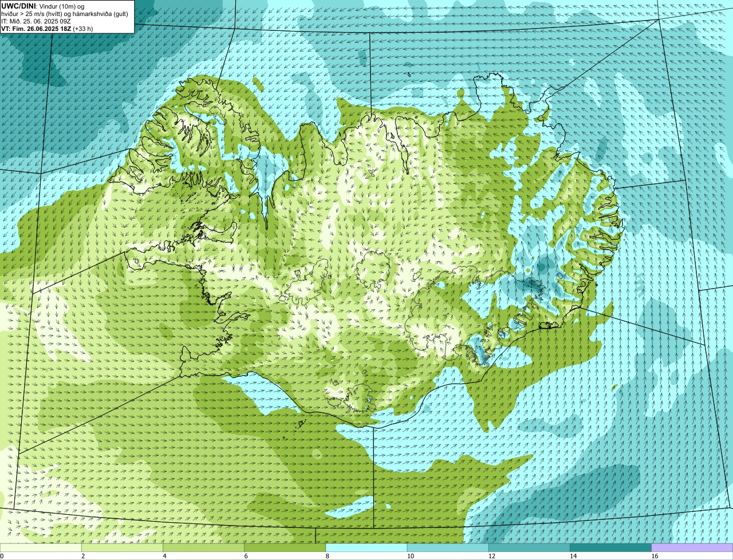Click the legend scale label "8"

[328, 556]
